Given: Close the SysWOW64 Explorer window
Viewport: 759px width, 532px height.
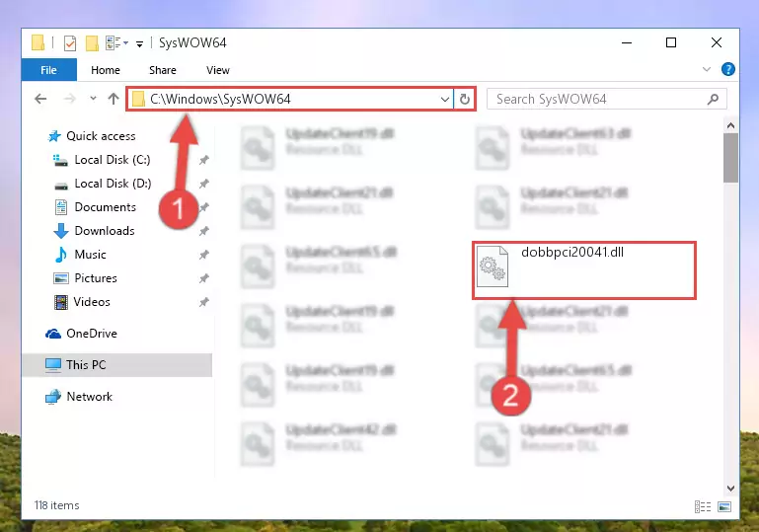Looking at the screenshot, I should (717, 43).
